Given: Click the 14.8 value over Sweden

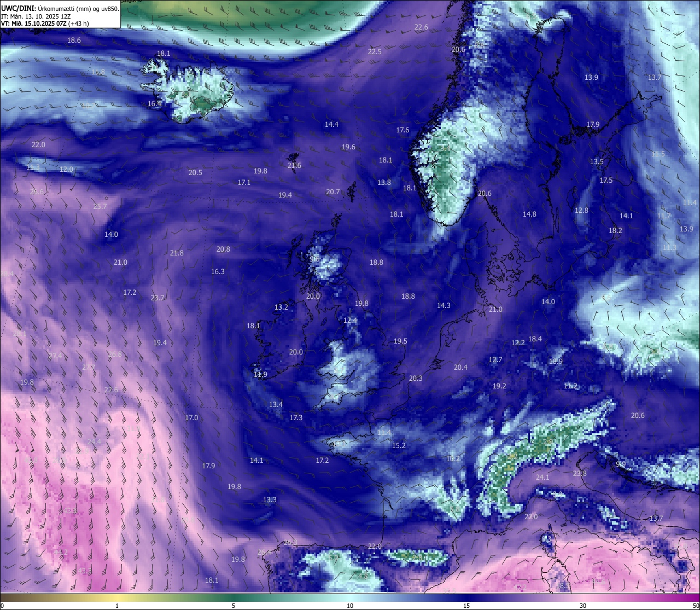Looking at the screenshot, I should (529, 214).
